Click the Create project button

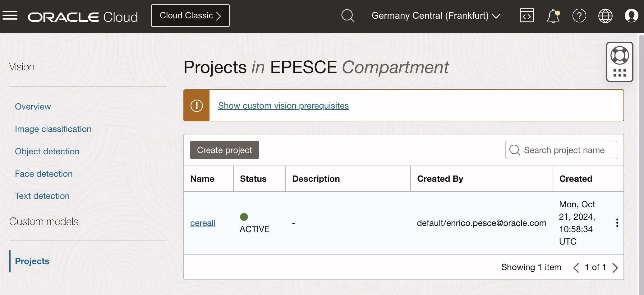[x=224, y=150]
